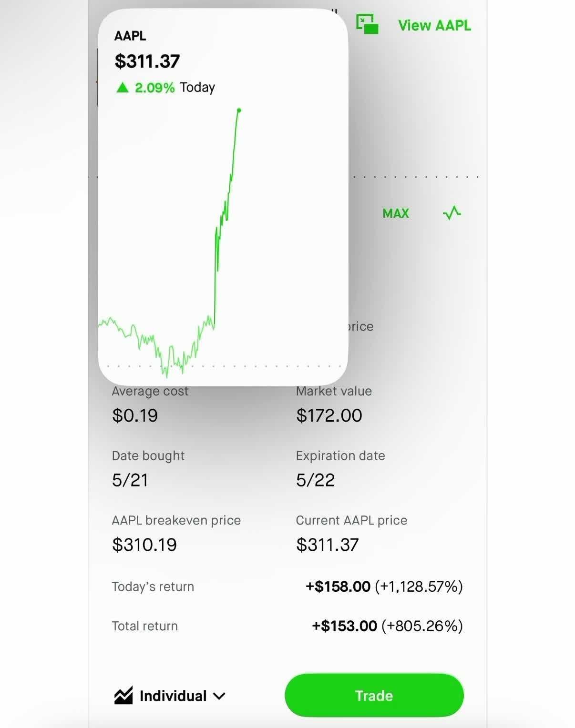Click the Date bought 5/21 value

pyautogui.click(x=130, y=480)
